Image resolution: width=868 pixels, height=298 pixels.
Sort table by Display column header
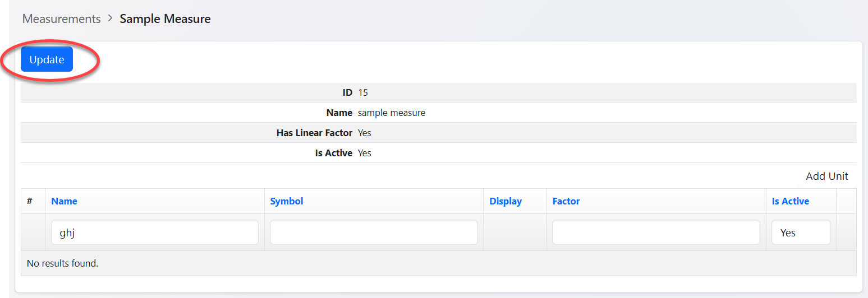[x=505, y=201]
